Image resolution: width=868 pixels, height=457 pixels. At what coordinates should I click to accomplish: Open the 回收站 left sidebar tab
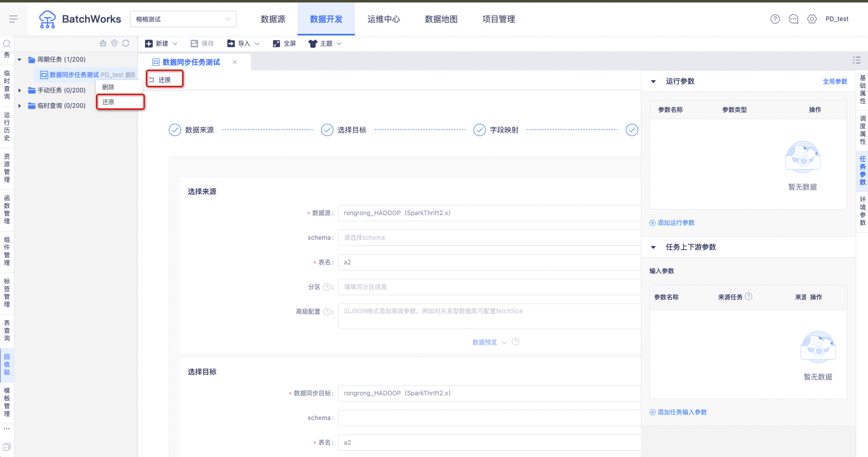[x=7, y=365]
